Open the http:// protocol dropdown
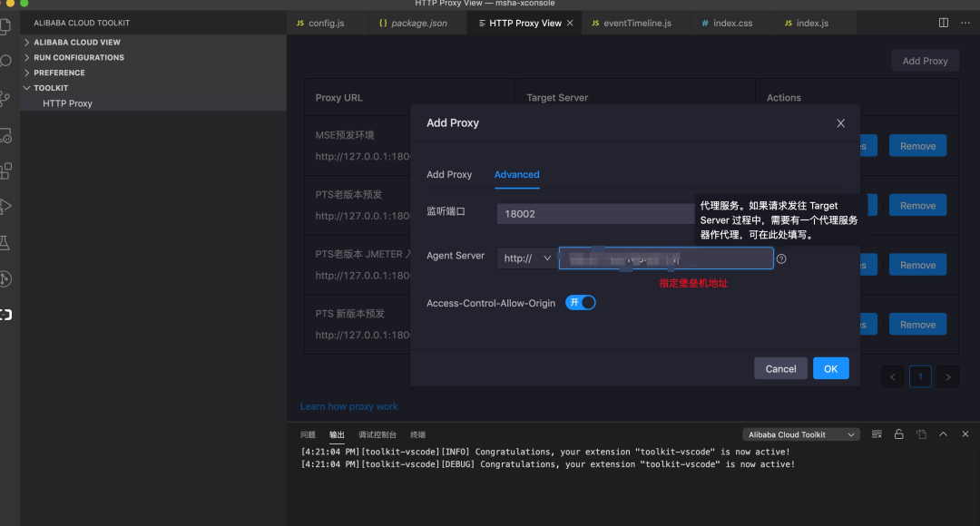 coord(526,258)
